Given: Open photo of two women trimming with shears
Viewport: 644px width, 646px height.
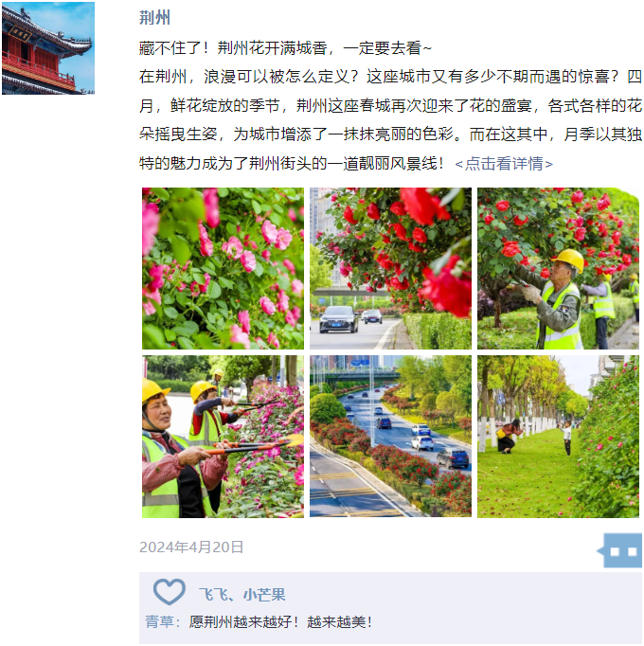Looking at the screenshot, I should [x=223, y=437].
